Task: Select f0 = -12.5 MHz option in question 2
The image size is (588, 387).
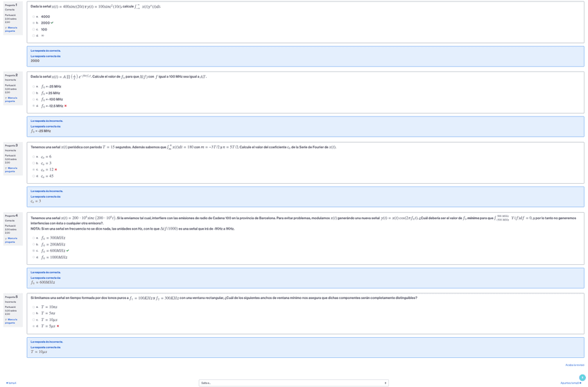Action: [x=33, y=105]
